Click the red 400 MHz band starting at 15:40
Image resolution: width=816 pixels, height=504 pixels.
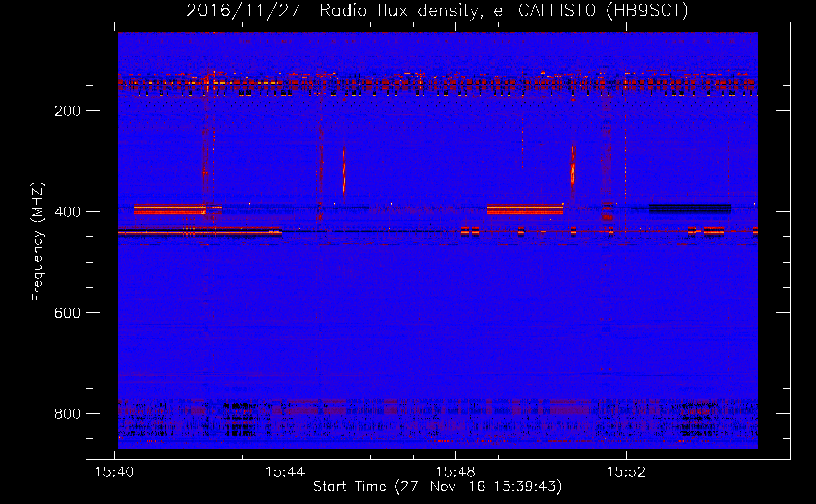point(178,209)
